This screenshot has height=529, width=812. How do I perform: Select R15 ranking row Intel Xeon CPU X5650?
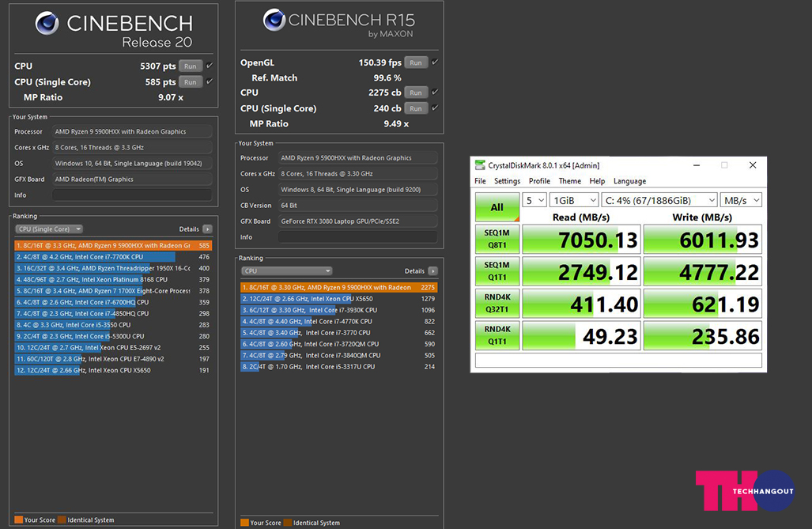pyautogui.click(x=339, y=298)
